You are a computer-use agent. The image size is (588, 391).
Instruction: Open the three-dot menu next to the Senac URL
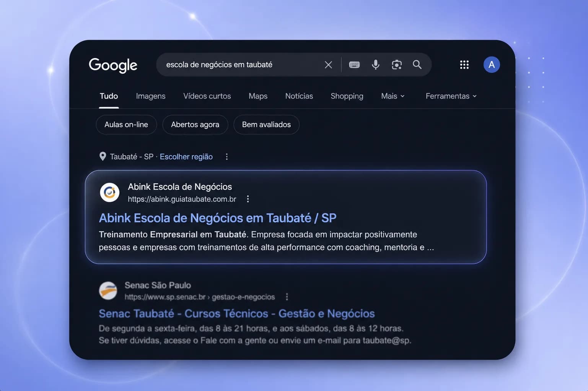tap(287, 297)
